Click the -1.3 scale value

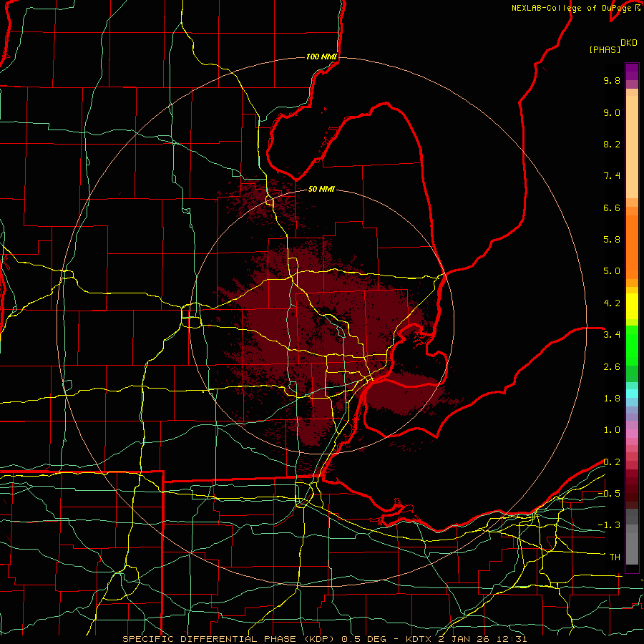pos(609,525)
